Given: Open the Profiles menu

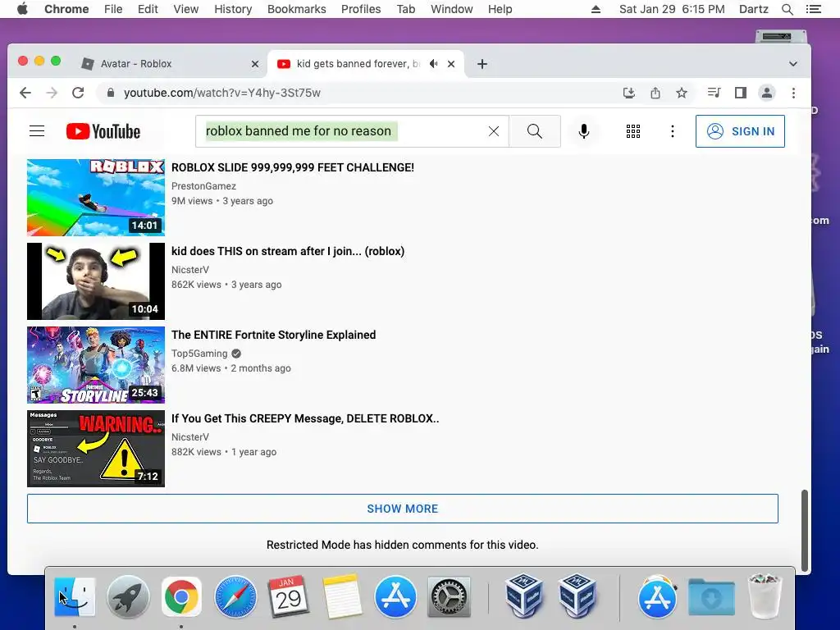Looking at the screenshot, I should [x=361, y=9].
